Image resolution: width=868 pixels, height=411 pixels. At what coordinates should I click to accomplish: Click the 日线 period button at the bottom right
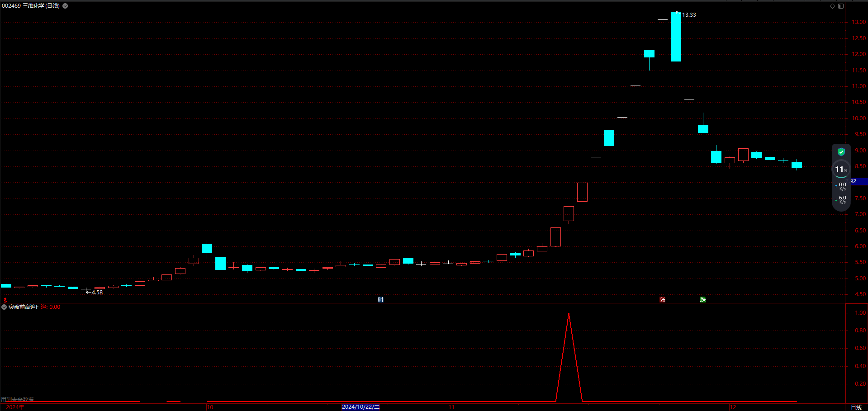point(856,407)
